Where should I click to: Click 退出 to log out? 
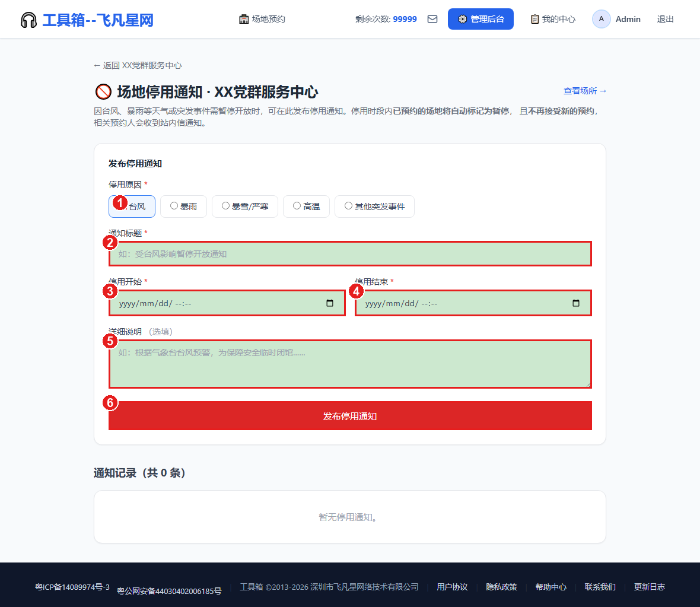(665, 19)
